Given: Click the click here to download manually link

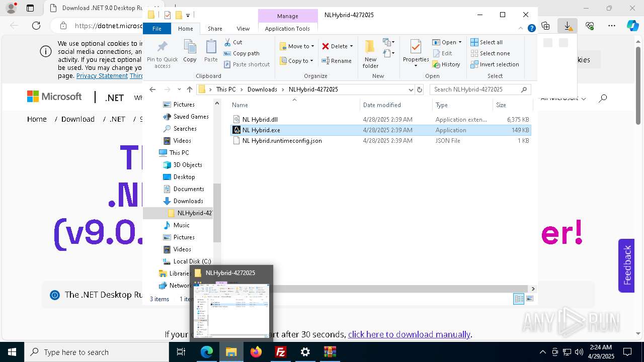Looking at the screenshot, I should (409, 334).
